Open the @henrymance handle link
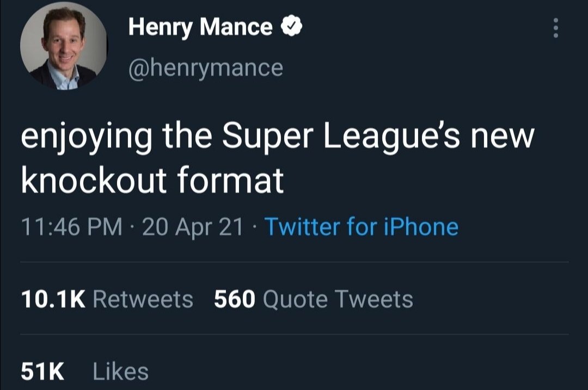Screen dimensions: 588x390 pyautogui.click(x=205, y=68)
